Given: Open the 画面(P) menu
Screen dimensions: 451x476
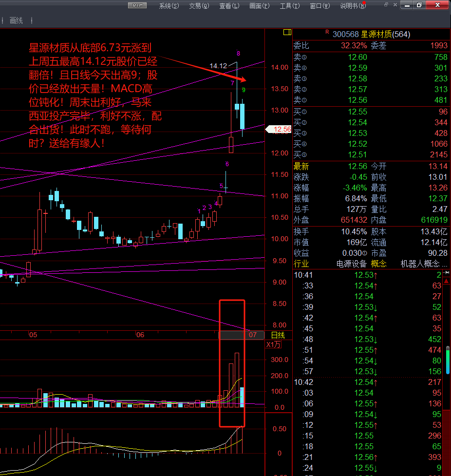Looking at the screenshot, I should (259, 6).
